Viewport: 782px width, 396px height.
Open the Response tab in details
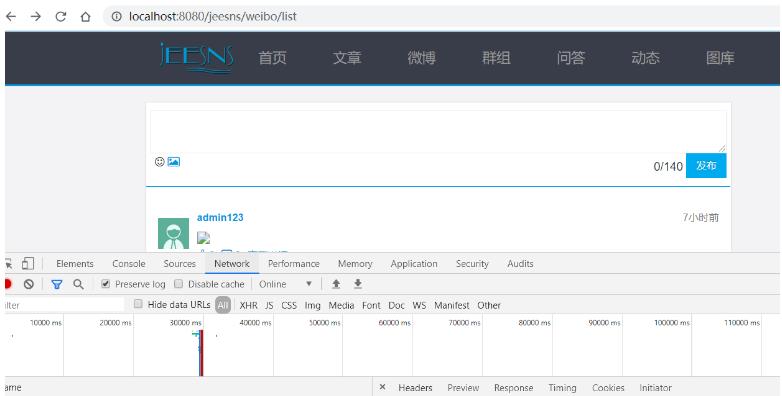point(513,388)
